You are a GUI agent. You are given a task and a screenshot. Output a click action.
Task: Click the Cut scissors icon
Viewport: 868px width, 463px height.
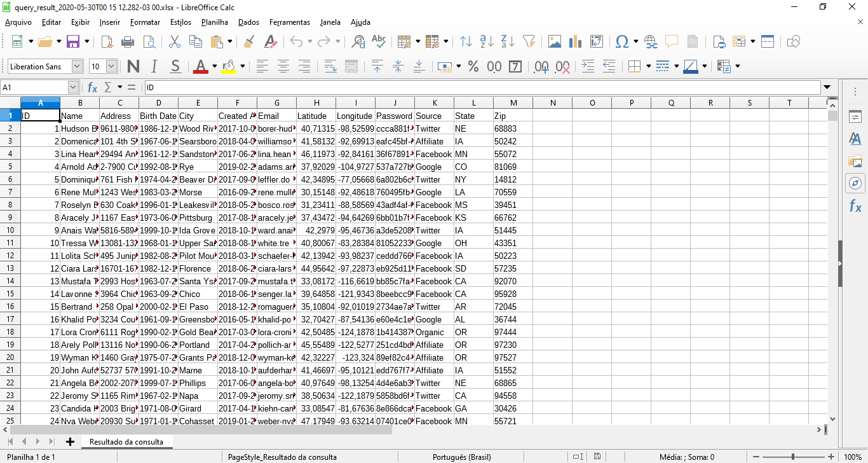tap(175, 42)
